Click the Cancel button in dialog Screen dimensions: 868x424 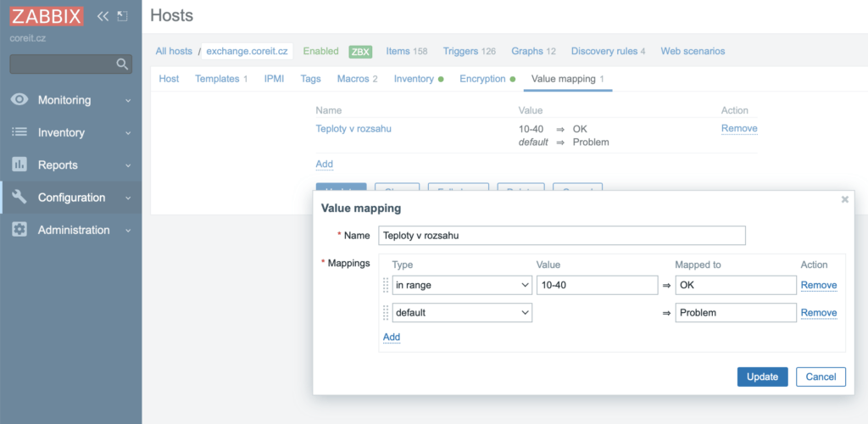pyautogui.click(x=821, y=377)
